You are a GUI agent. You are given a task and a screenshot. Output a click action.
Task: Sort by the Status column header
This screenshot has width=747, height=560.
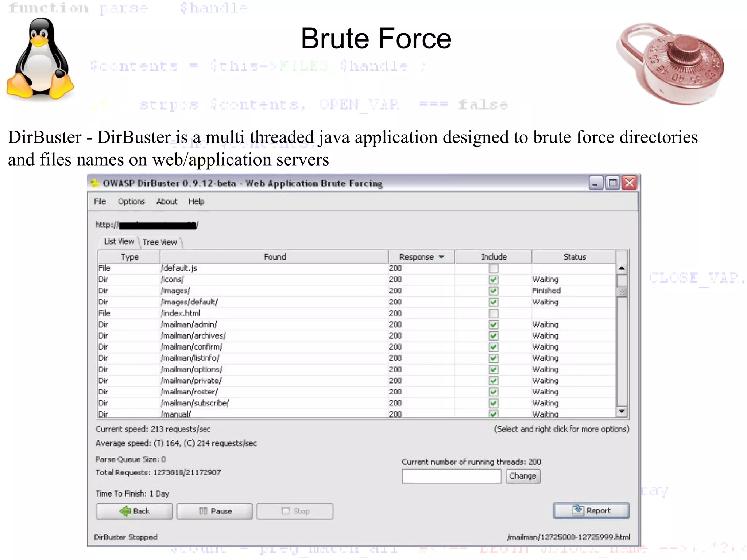pos(574,257)
